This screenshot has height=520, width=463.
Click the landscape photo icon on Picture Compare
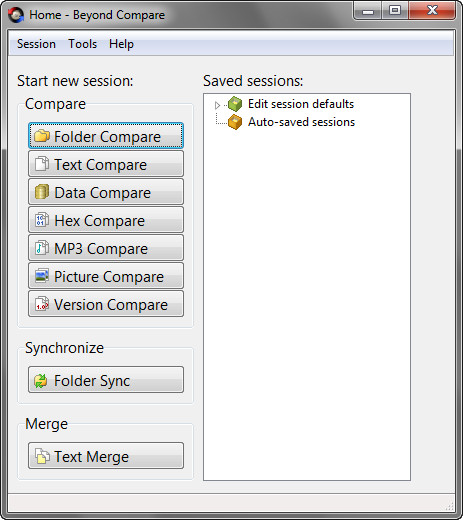42,276
